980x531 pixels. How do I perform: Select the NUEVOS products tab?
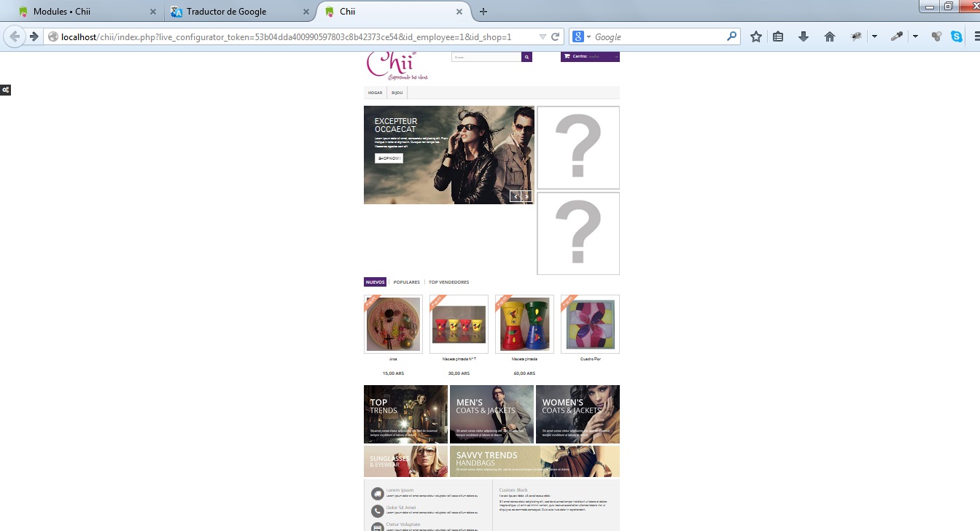(375, 282)
